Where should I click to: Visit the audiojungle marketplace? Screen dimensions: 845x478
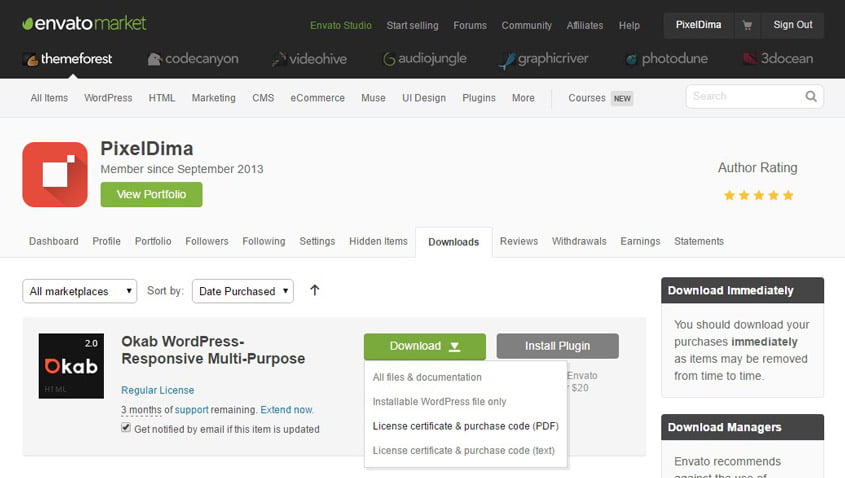click(x=425, y=59)
